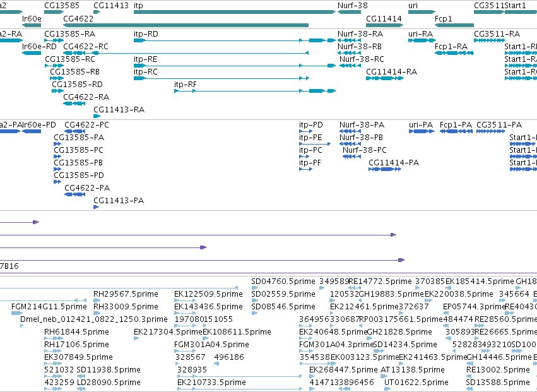Click the CG13585-RA transcript label
This screenshot has height=392, width=537.
click(x=69, y=34)
